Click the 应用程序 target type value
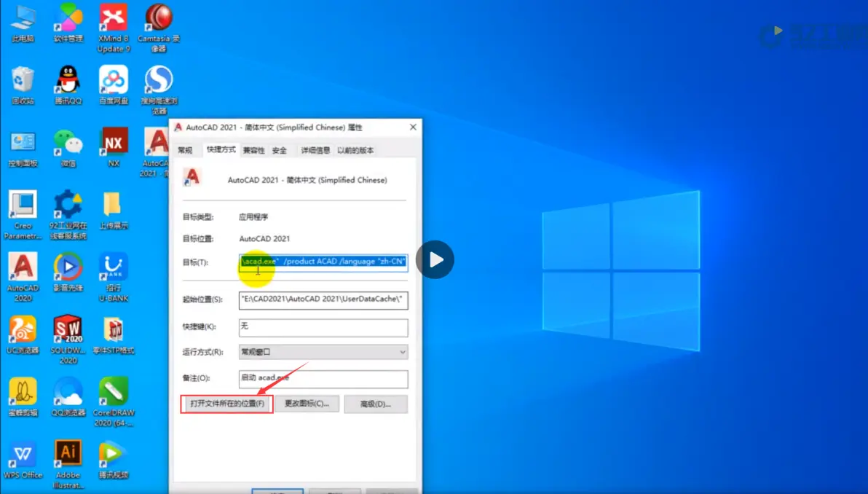The image size is (868, 494). 253,217
